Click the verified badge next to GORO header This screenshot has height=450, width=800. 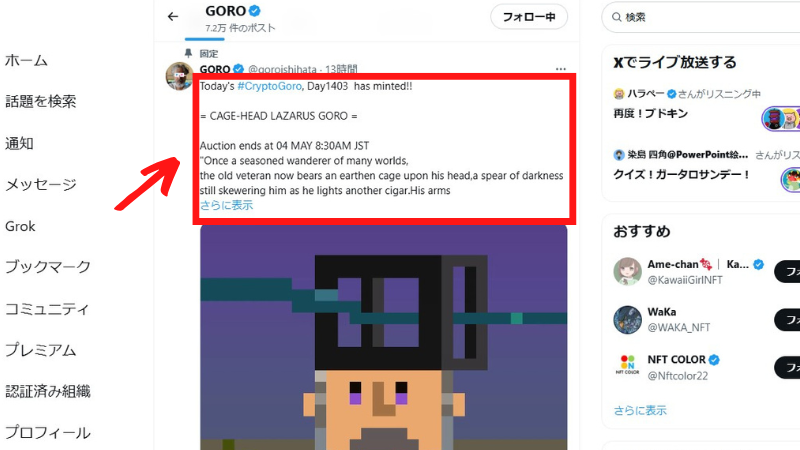pyautogui.click(x=255, y=10)
